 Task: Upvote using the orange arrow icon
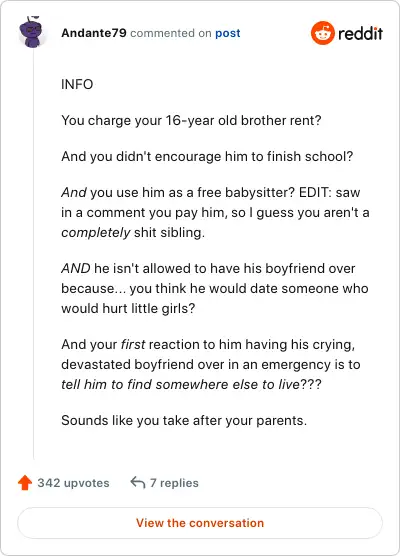point(25,483)
